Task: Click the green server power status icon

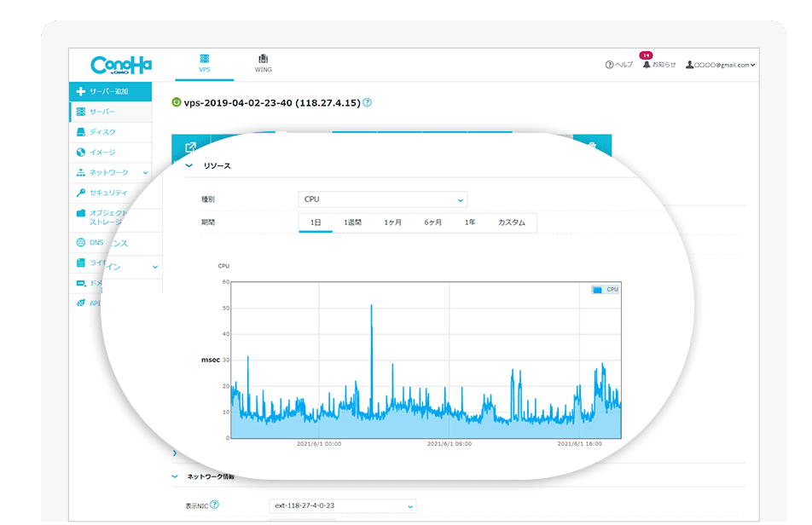Action: pos(177,102)
